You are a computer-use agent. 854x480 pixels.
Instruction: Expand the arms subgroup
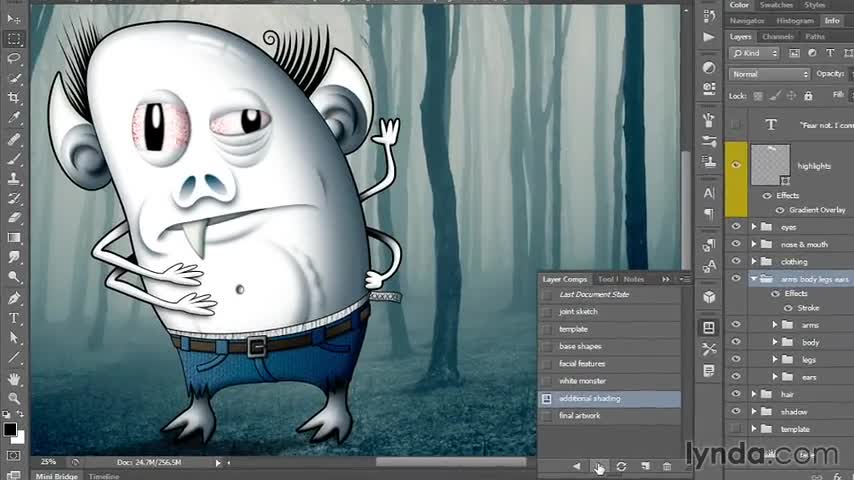pos(774,325)
